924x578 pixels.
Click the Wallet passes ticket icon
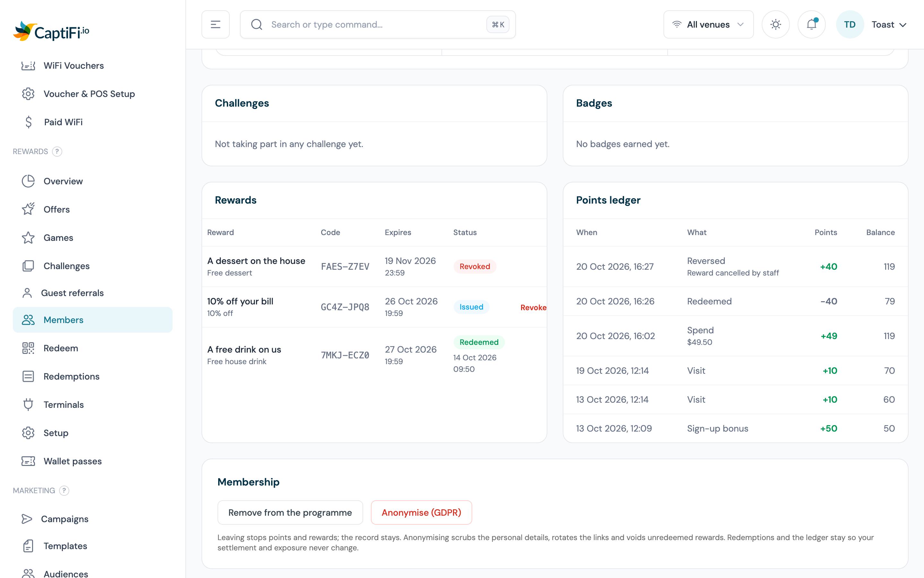coord(28,461)
